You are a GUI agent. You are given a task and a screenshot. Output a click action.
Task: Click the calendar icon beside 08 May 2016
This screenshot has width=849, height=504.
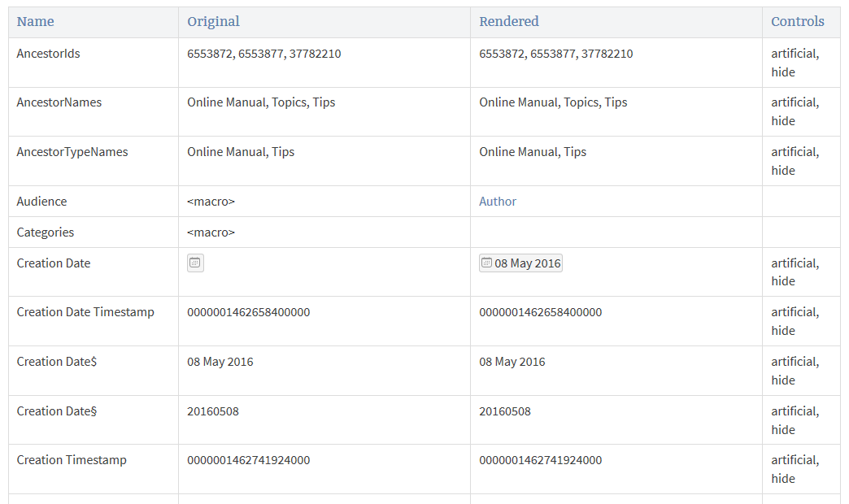coord(486,263)
